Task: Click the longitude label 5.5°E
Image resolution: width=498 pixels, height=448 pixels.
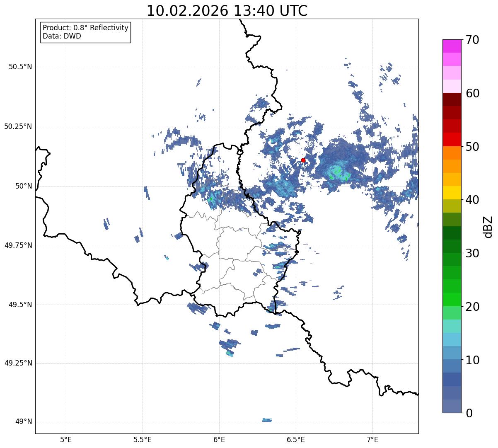Action: coord(143,440)
